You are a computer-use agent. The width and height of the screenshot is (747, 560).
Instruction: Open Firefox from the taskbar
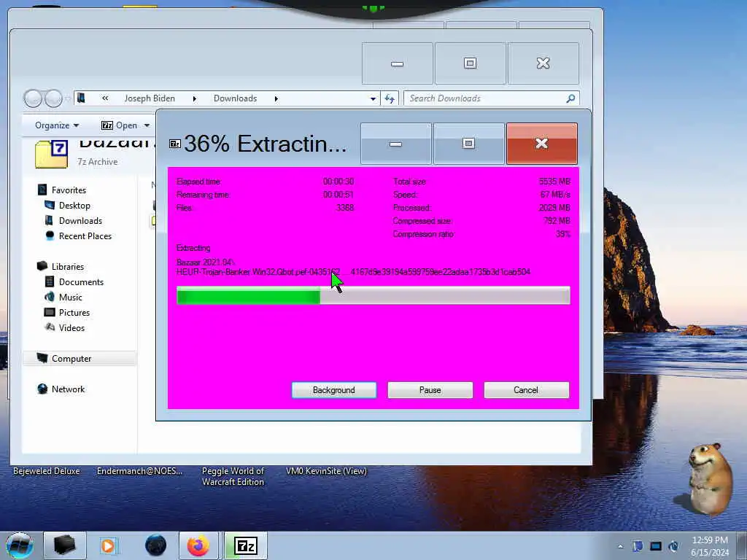(198, 545)
